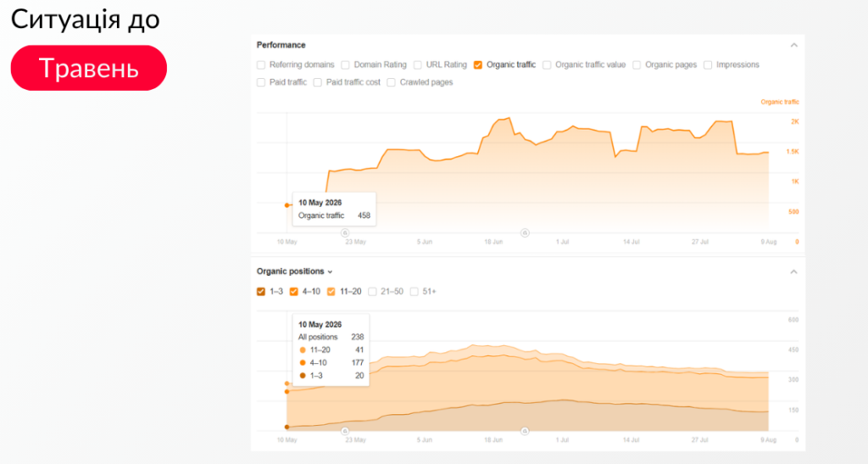Enable the 21–50 positions checkbox

[x=373, y=292]
